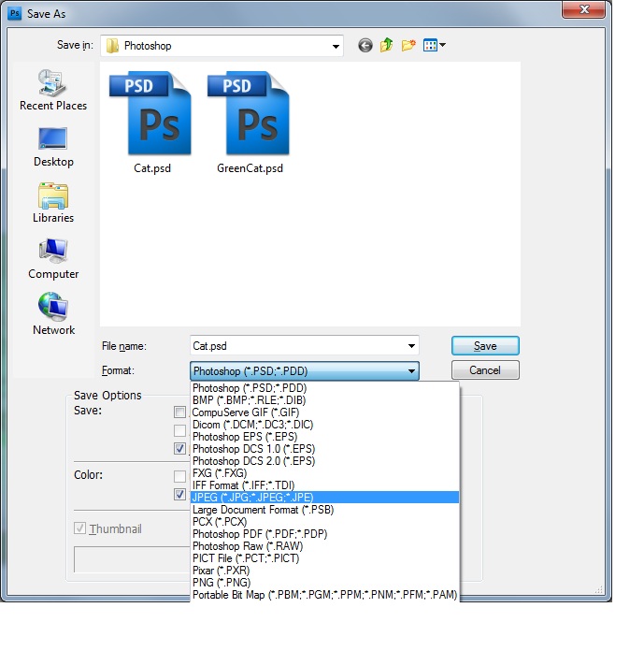Toggle the first Save option checkbox
Image resolution: width=644 pixels, height=651 pixels.
pos(179,412)
